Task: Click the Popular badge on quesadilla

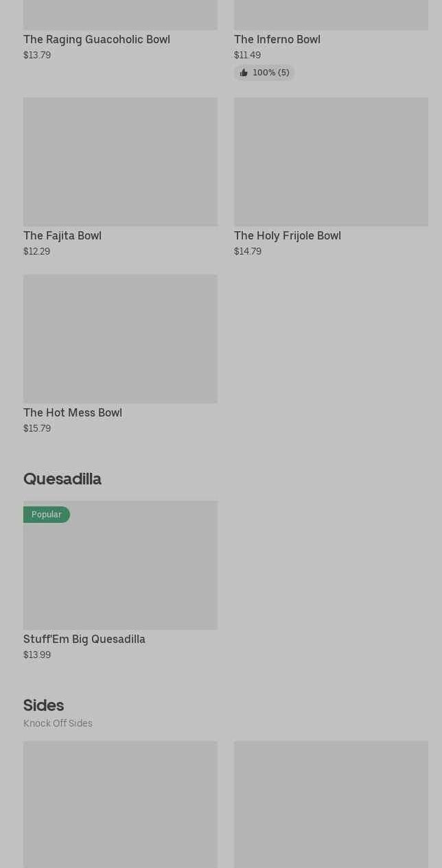Action: (x=47, y=515)
